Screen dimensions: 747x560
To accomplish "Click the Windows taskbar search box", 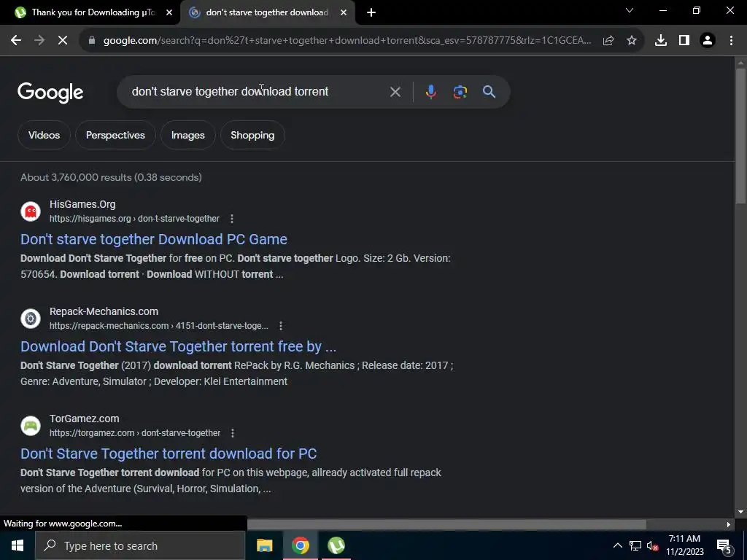I will 140,545.
